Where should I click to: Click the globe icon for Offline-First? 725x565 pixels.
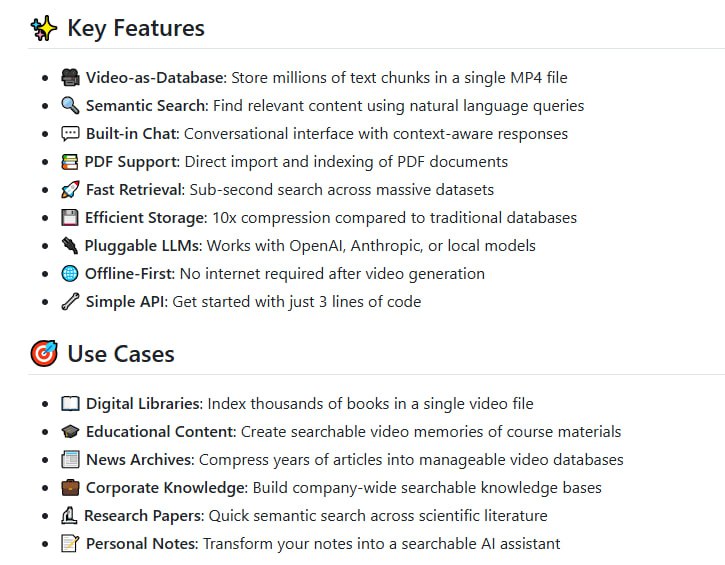[x=70, y=274]
